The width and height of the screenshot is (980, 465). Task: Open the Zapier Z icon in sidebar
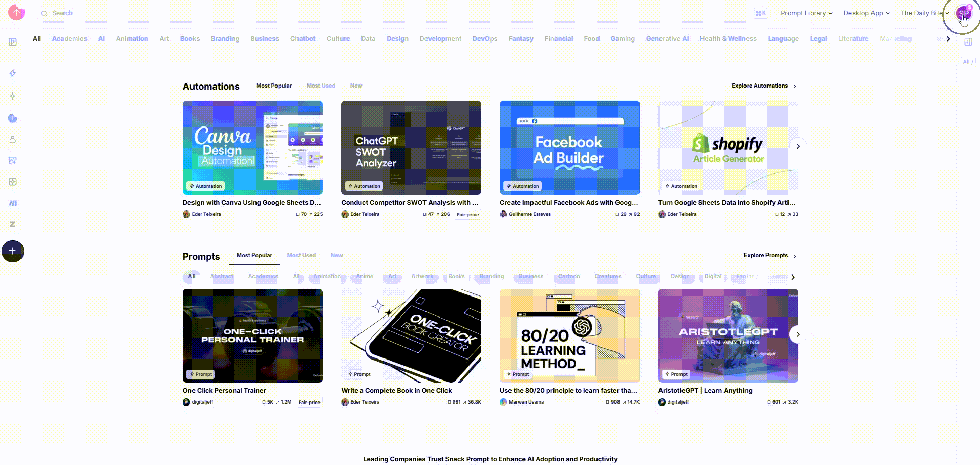pos(13,224)
